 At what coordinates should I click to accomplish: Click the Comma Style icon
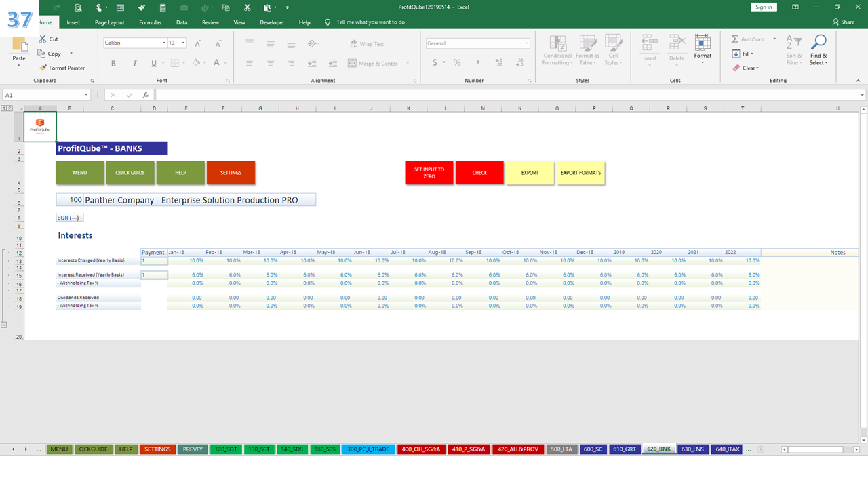point(477,62)
